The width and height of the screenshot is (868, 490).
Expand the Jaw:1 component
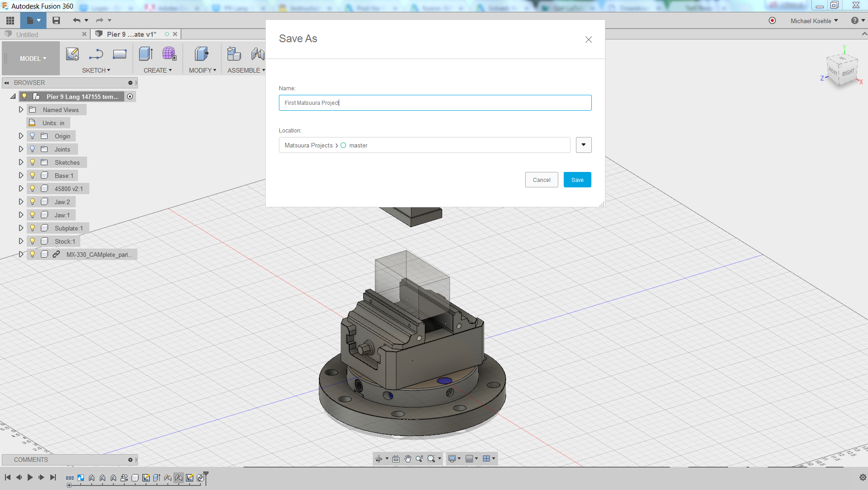point(21,215)
